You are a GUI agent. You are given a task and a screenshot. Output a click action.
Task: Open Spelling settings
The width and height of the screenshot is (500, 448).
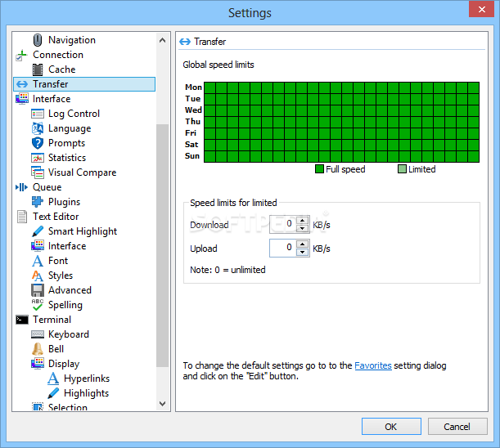coord(65,305)
